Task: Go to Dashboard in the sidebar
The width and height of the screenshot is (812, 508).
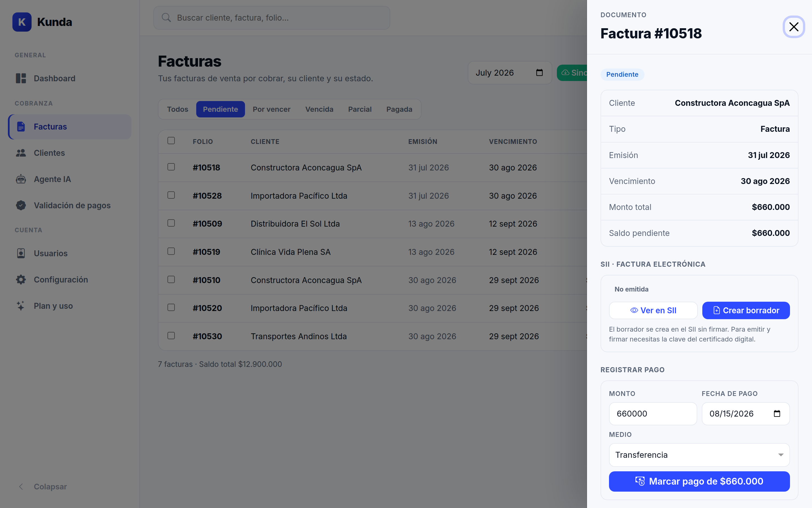Action: 70,78
